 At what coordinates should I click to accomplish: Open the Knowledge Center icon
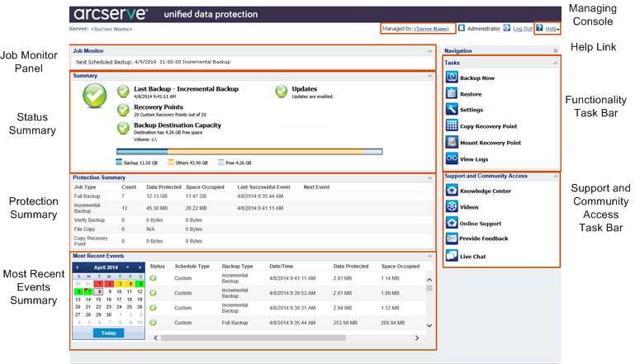pyautogui.click(x=452, y=191)
